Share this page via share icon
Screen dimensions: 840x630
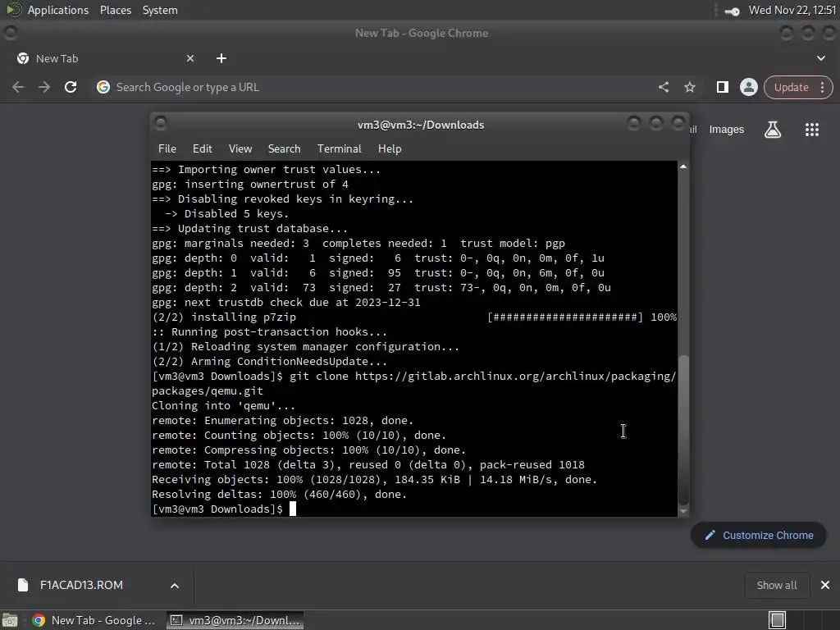point(664,87)
